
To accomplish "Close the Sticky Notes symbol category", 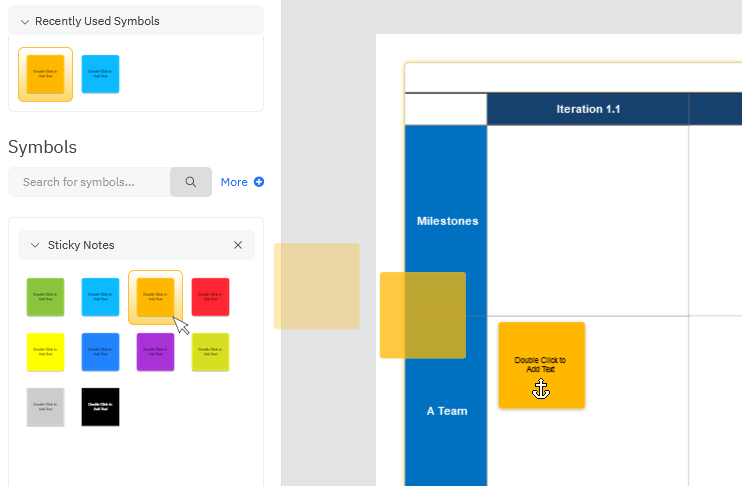I will 238,245.
